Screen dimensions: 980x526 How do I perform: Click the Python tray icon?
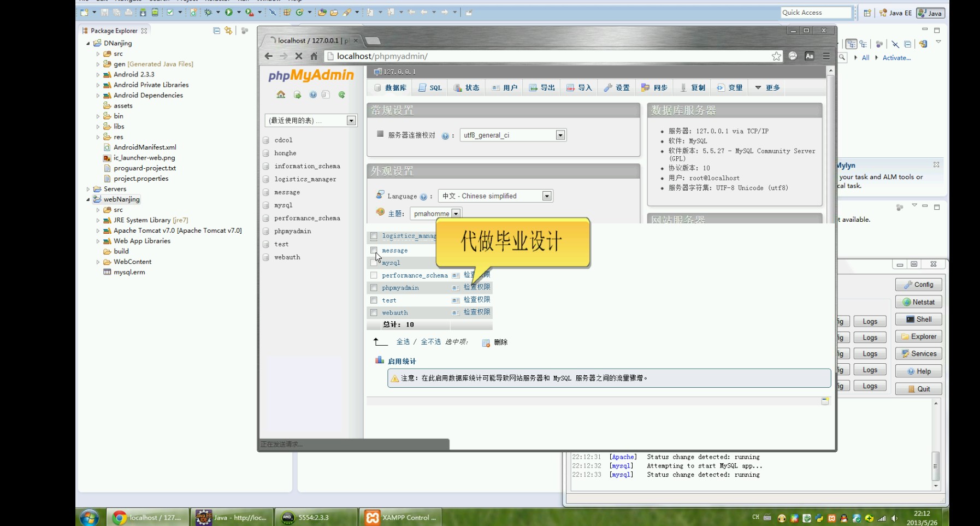point(819,518)
